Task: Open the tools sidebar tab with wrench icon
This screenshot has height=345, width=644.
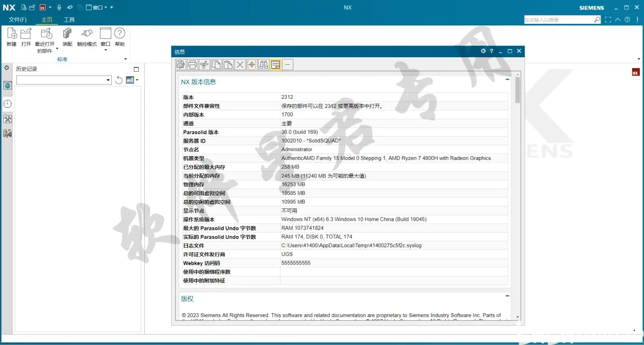Action: point(8,119)
